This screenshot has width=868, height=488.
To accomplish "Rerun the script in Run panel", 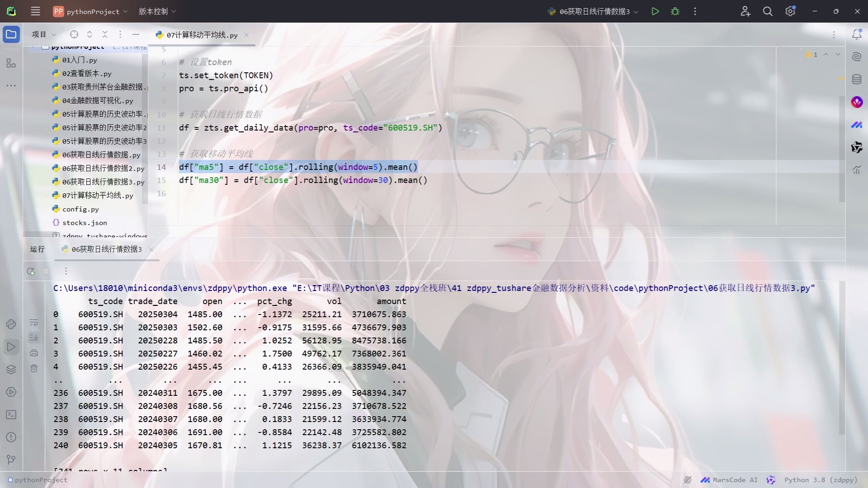I will point(31,271).
